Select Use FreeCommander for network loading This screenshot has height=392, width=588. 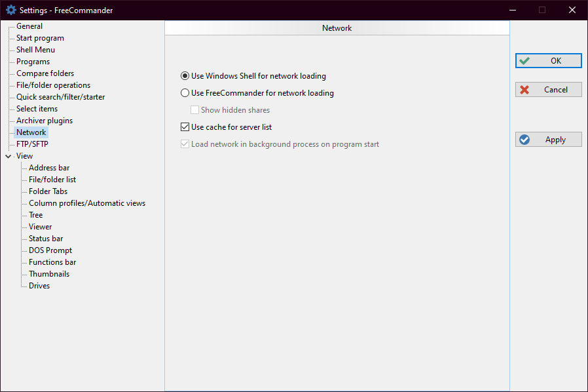[185, 93]
